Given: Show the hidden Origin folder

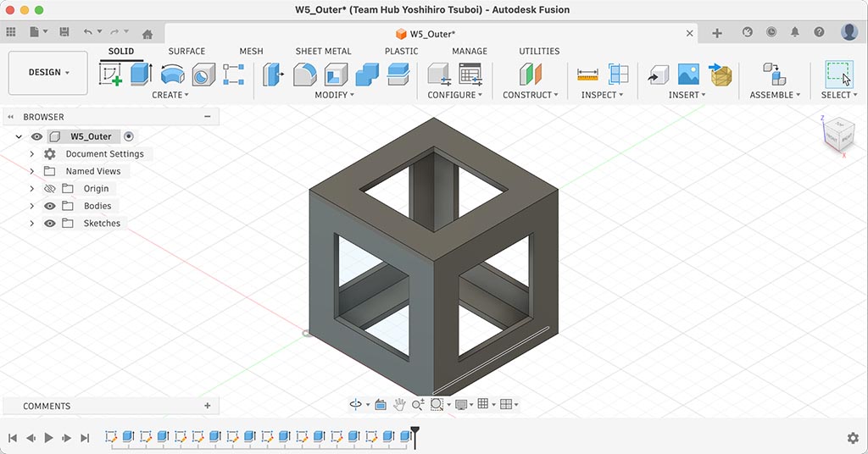Looking at the screenshot, I should (x=50, y=189).
